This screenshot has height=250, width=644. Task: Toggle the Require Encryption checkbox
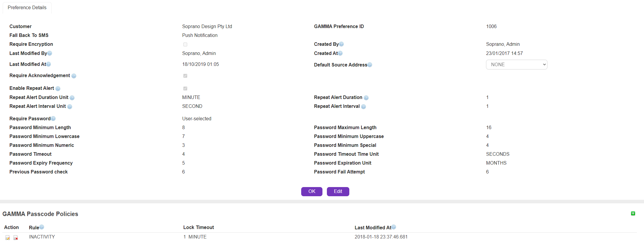tap(185, 44)
